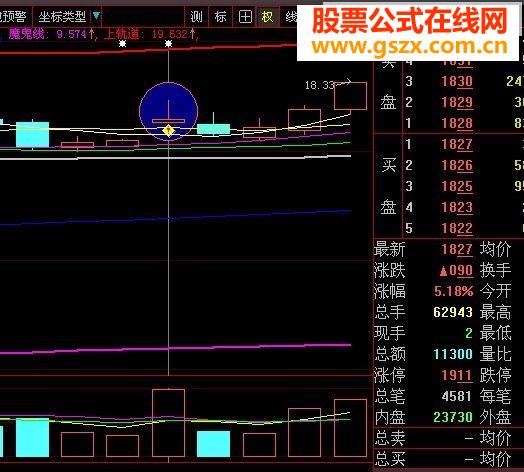Screen dimensions: 524x472
Task: Click the 总额 value 11300
Action: point(453,354)
